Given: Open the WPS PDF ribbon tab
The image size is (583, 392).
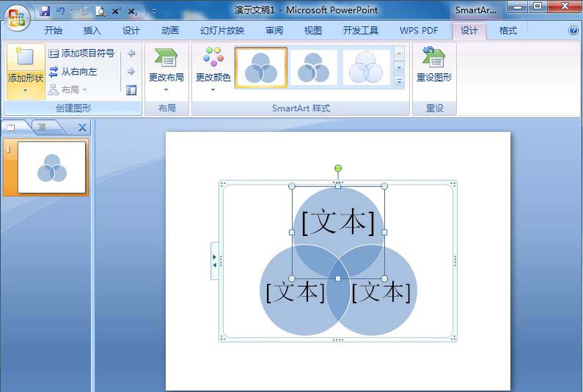Looking at the screenshot, I should pos(419,31).
